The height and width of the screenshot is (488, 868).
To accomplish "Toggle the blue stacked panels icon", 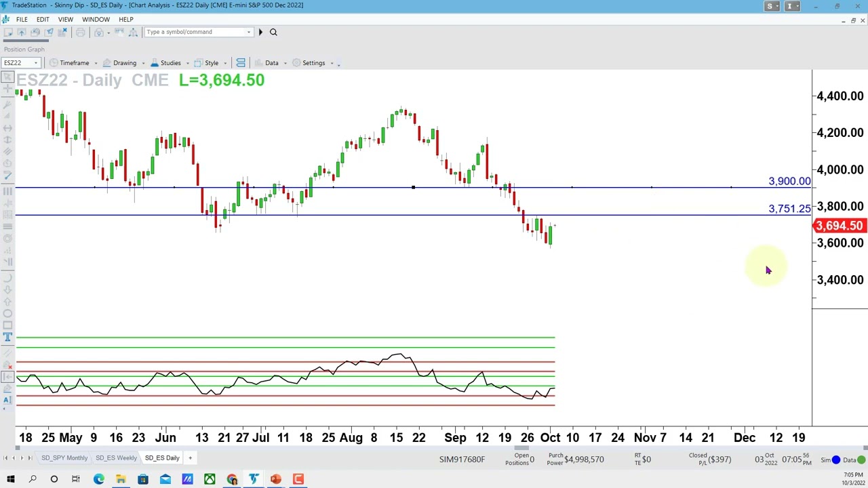I will (241, 63).
